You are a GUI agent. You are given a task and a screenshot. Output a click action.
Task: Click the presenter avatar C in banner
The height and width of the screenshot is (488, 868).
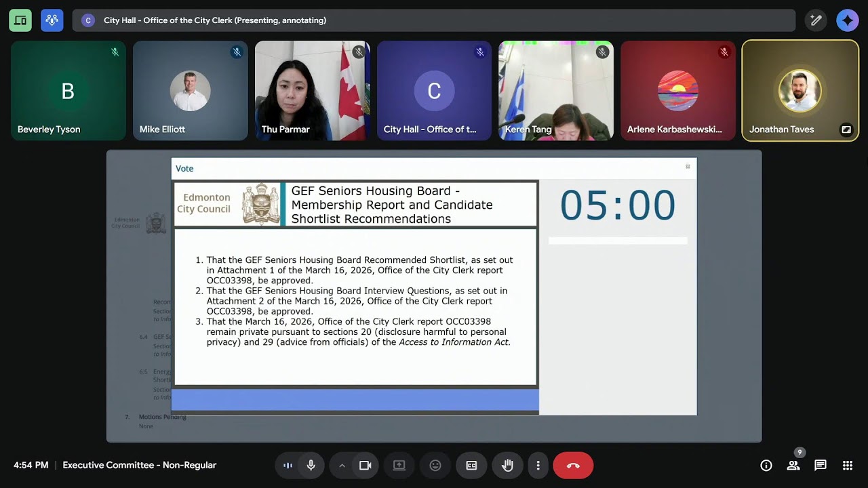click(x=88, y=20)
